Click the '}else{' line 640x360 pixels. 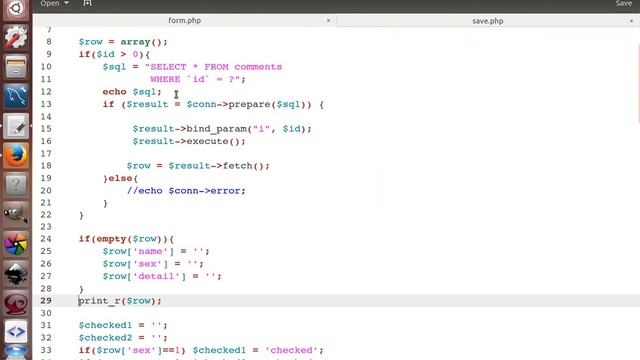pyautogui.click(x=120, y=178)
